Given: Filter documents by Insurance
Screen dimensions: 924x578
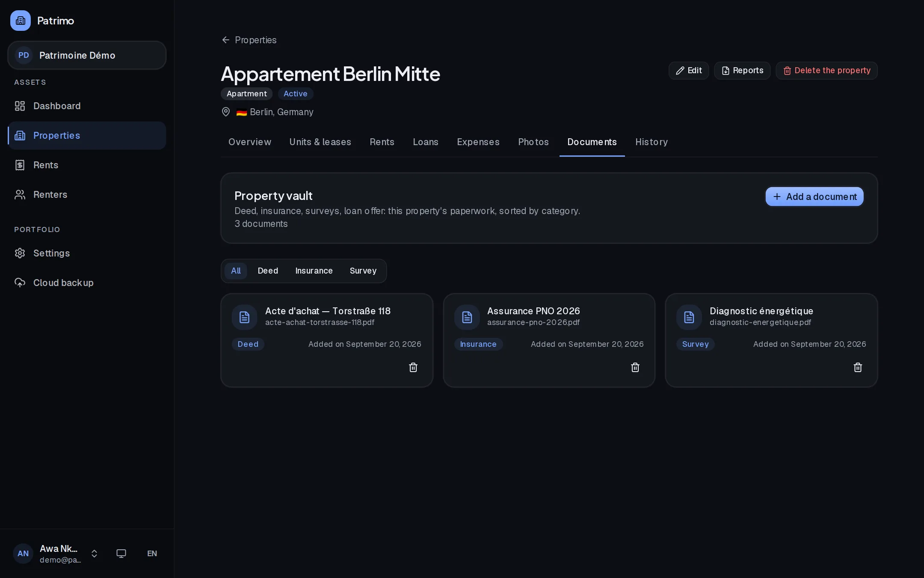Looking at the screenshot, I should coord(314,271).
